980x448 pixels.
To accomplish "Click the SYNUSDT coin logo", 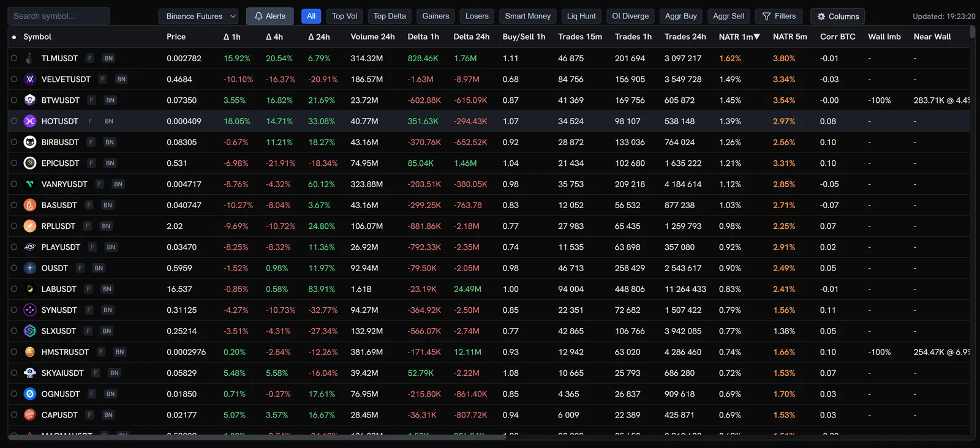I will [x=29, y=310].
